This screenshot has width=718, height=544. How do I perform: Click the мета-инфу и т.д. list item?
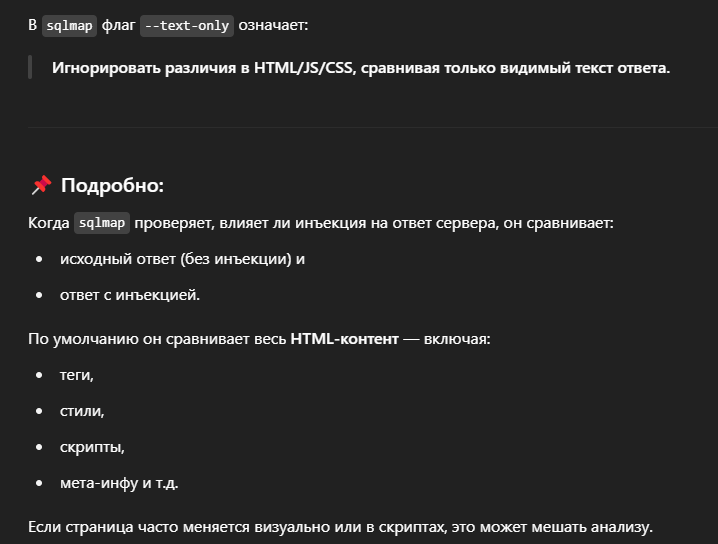point(119,483)
